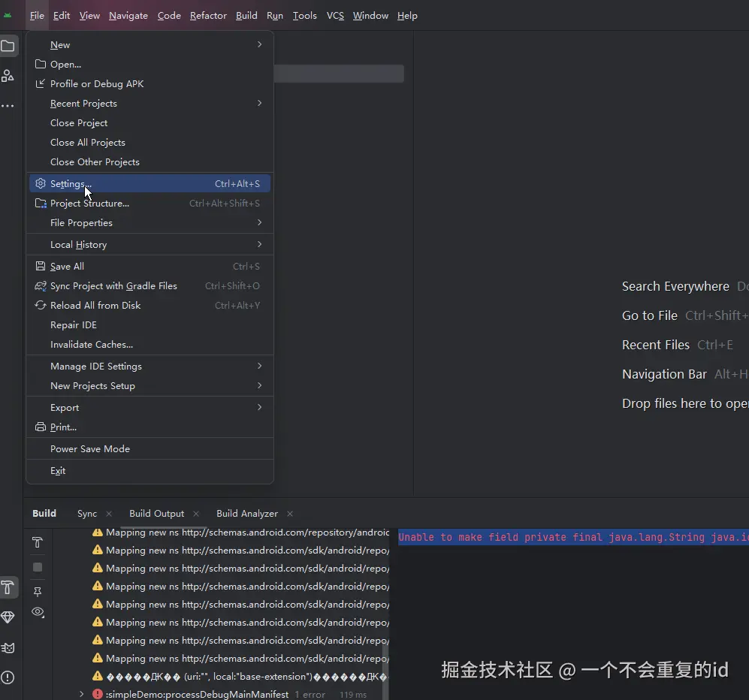
Task: Click the File menu
Action: point(37,16)
